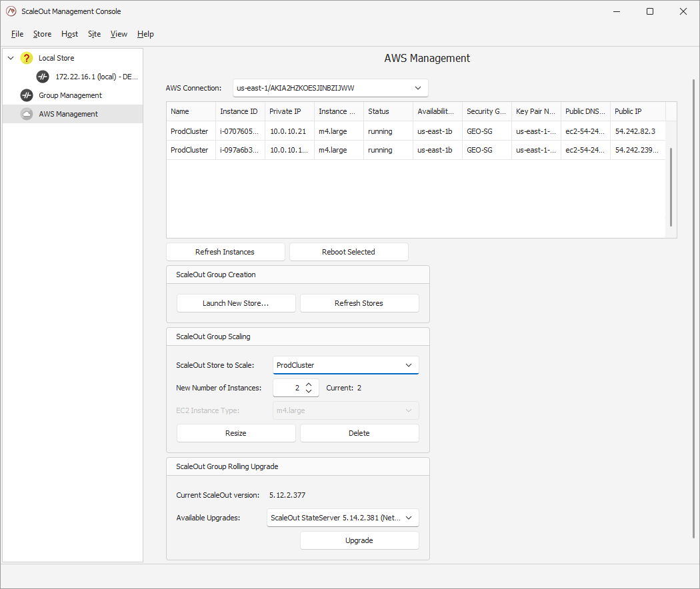Click the Reboot Selected button
This screenshot has height=589, width=700.
point(349,252)
